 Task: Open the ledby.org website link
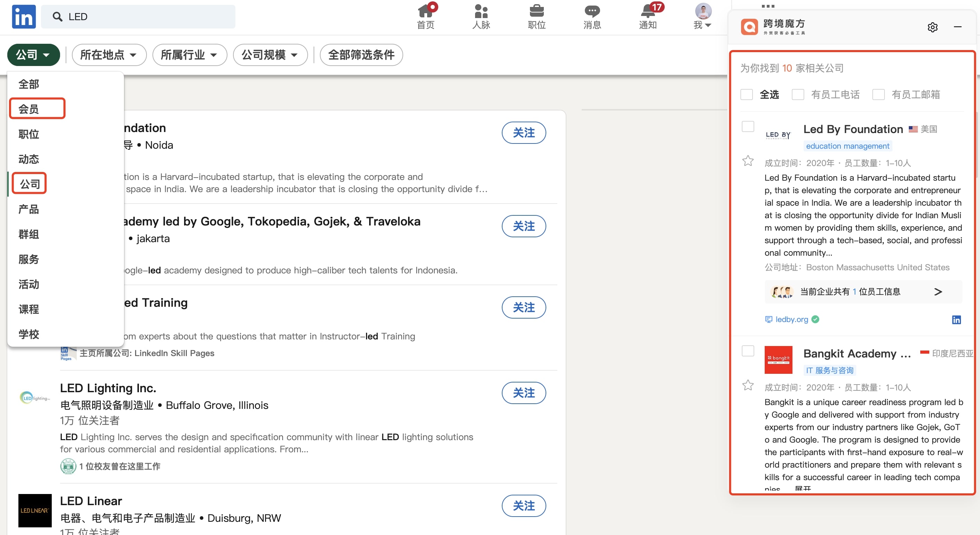pyautogui.click(x=792, y=320)
